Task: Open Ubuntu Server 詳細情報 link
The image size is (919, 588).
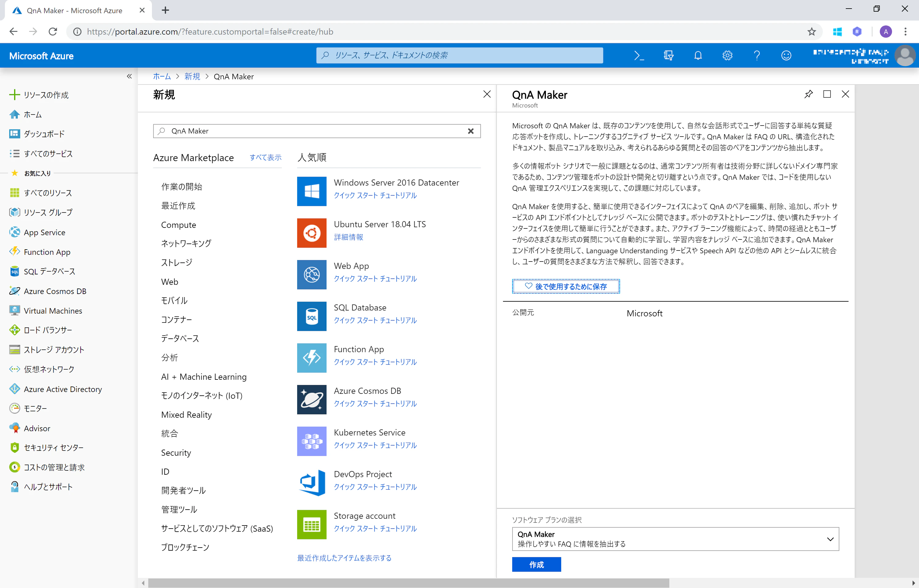Action: pos(348,237)
